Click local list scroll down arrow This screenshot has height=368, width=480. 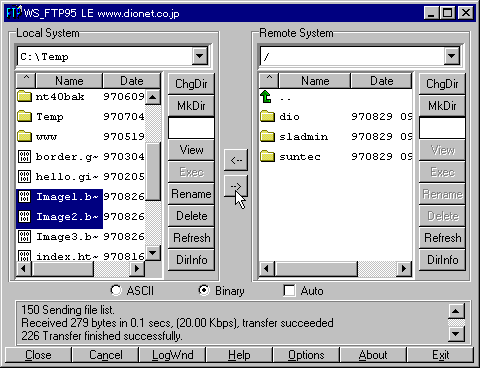pyautogui.click(x=153, y=253)
